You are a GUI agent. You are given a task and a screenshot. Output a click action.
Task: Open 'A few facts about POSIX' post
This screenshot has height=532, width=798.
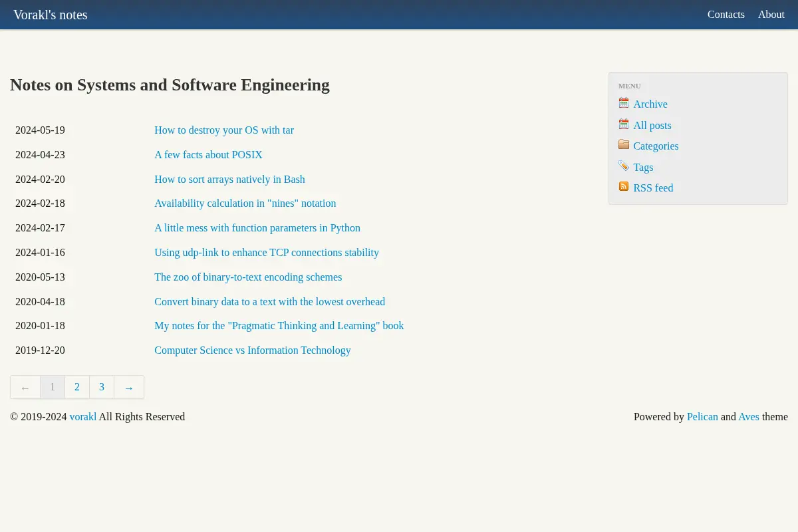point(208,155)
